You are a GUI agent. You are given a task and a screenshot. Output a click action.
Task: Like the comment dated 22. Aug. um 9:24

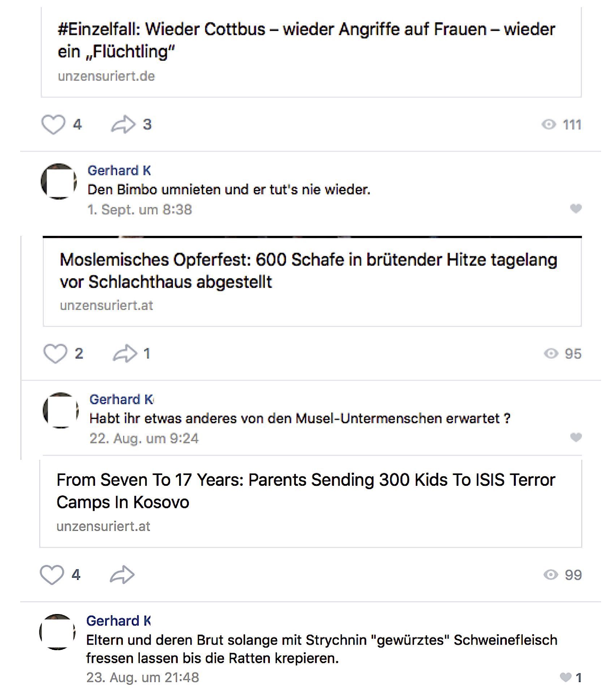tap(576, 437)
